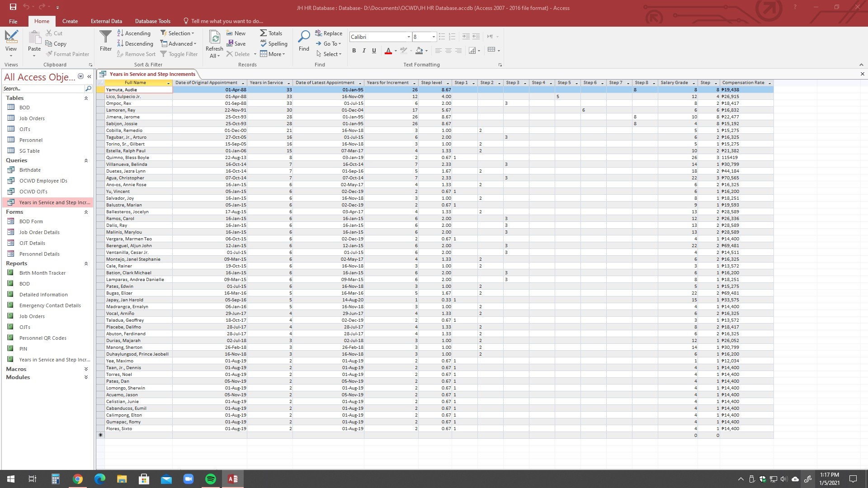Image resolution: width=868 pixels, height=488 pixels.
Task: Open the Database Tools tab
Action: pyautogui.click(x=152, y=21)
